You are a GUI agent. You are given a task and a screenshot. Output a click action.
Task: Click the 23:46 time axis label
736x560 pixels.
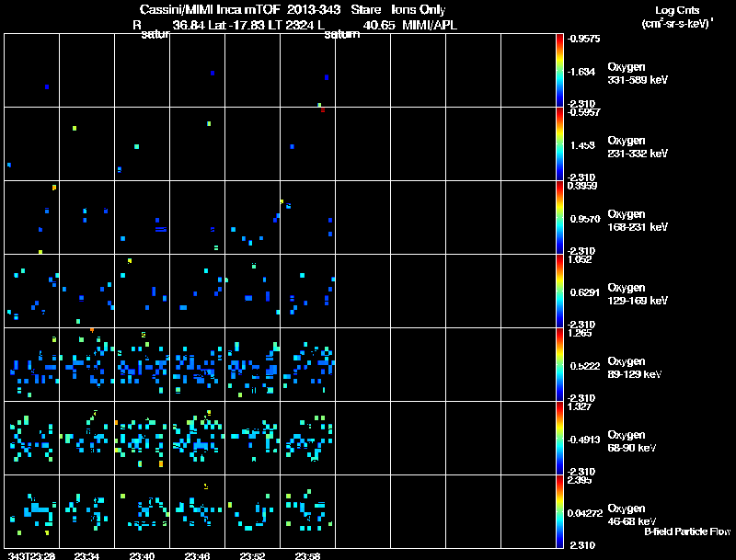(x=197, y=555)
